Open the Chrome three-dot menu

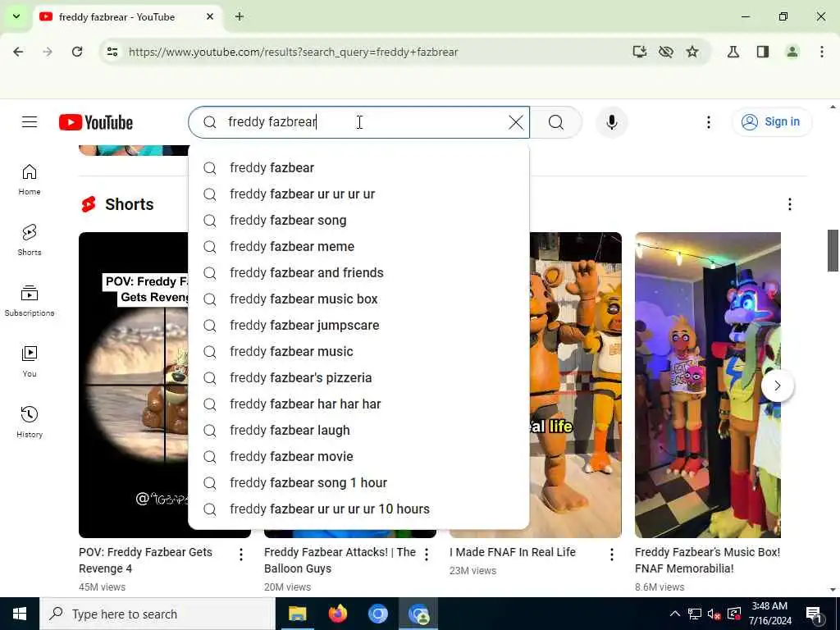pyautogui.click(x=821, y=52)
